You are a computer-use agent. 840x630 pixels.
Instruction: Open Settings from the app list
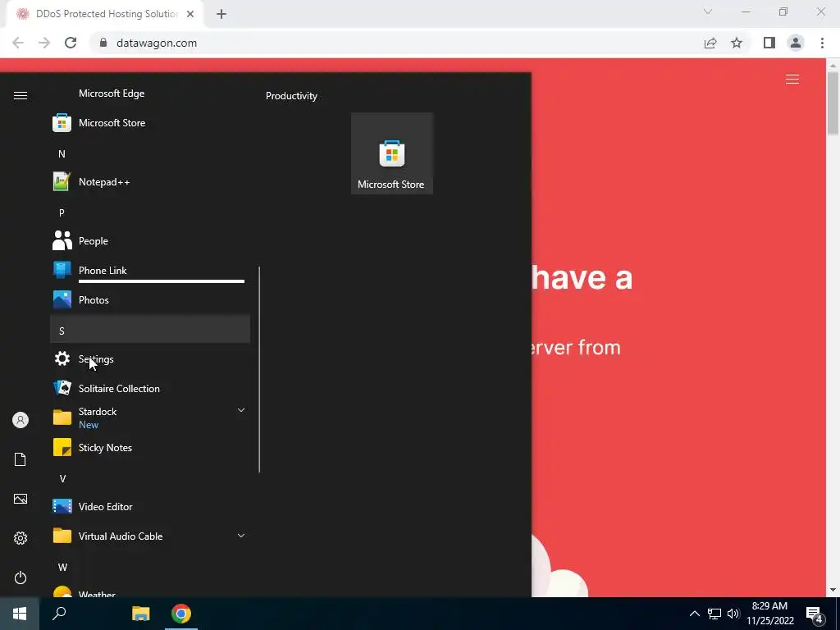[150, 359]
